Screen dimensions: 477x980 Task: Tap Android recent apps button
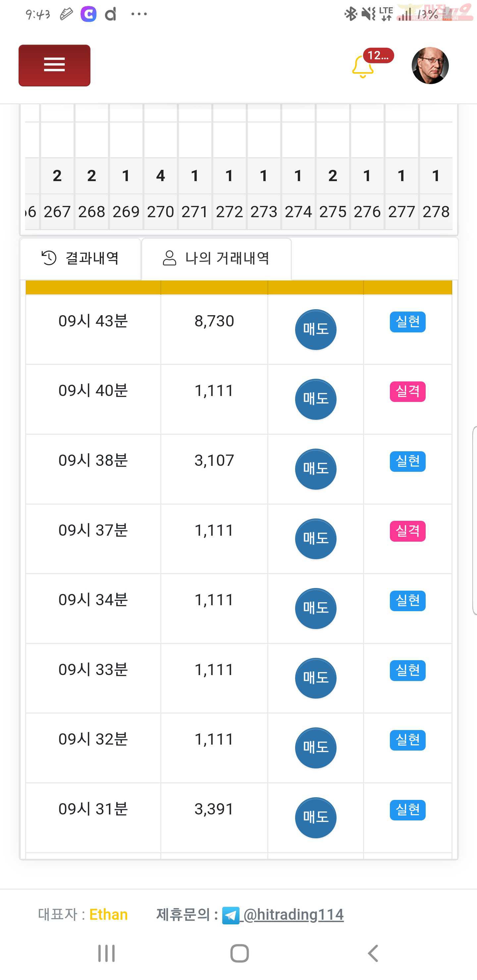coord(106,954)
